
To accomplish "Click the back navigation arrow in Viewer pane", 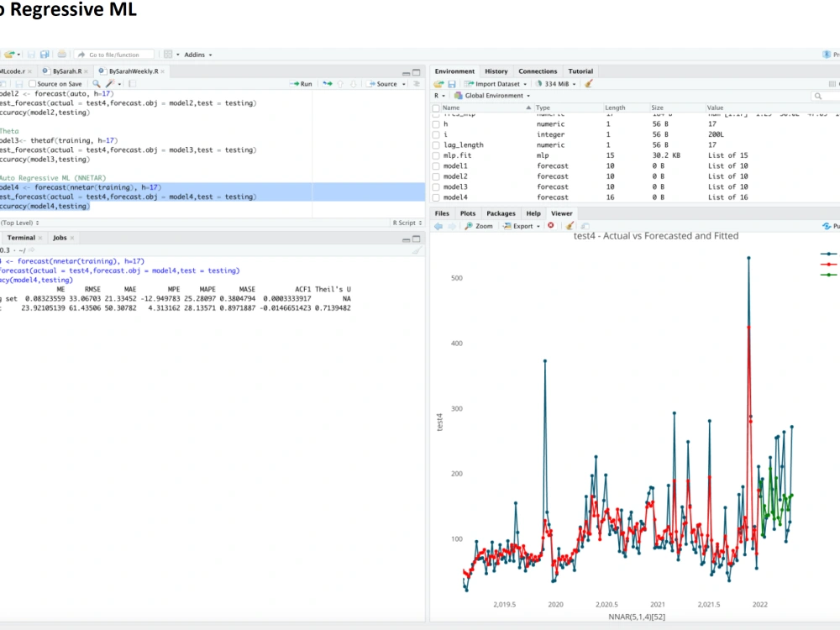I will click(x=438, y=225).
